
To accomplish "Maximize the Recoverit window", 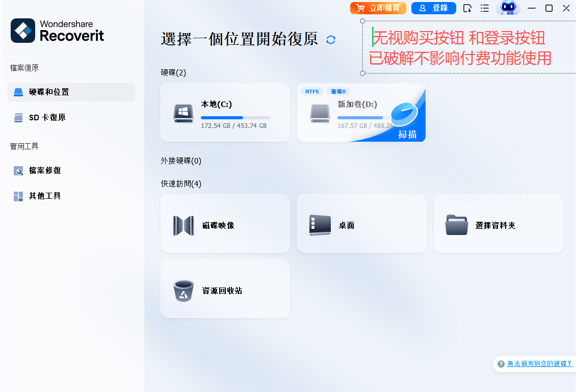I will click(549, 8).
